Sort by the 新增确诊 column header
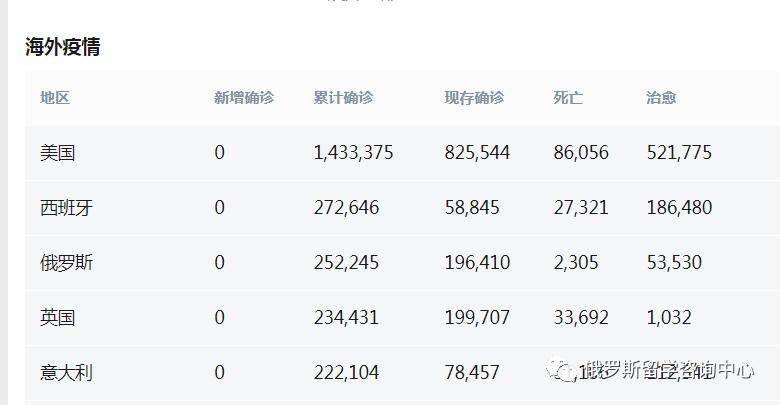This screenshot has height=405, width=780. (243, 98)
